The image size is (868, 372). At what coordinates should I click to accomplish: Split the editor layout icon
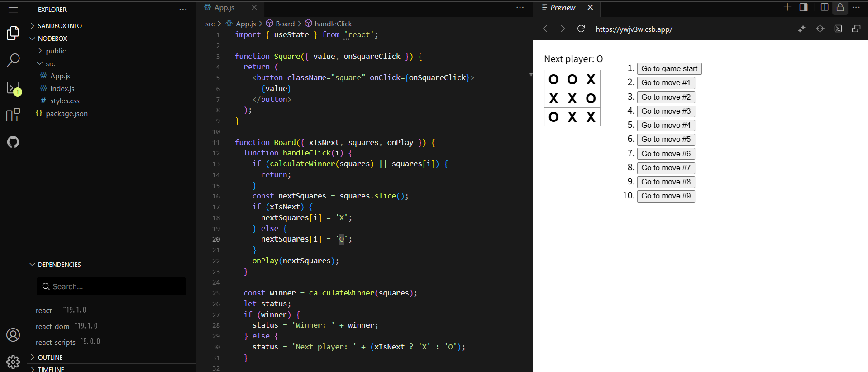tap(825, 7)
